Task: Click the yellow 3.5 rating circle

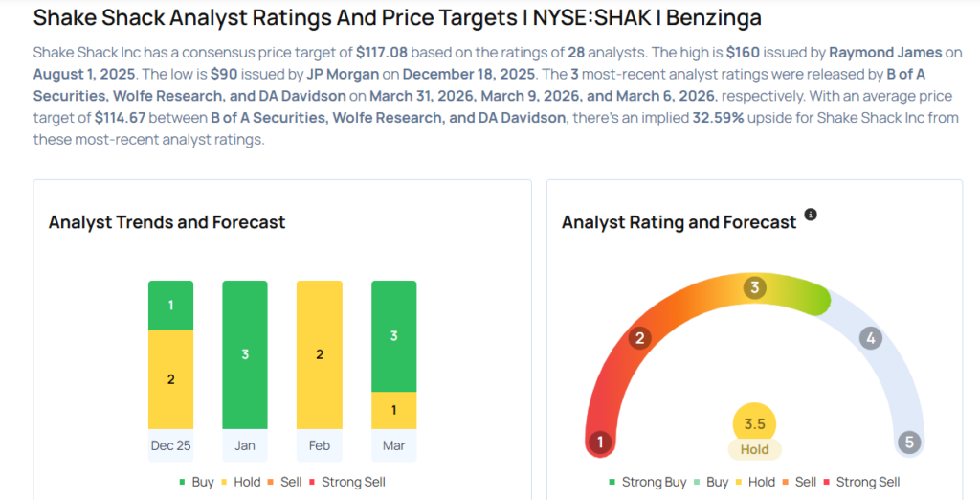Action: (754, 424)
